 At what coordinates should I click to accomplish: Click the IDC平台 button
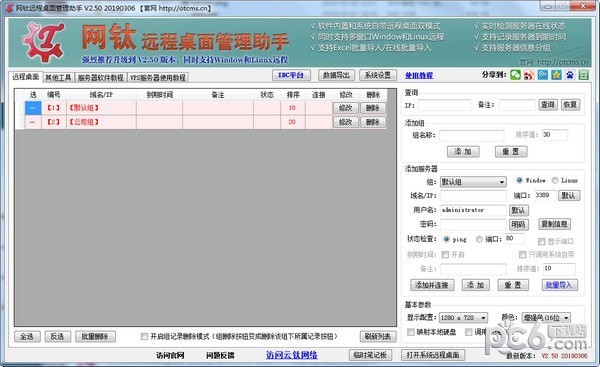291,75
